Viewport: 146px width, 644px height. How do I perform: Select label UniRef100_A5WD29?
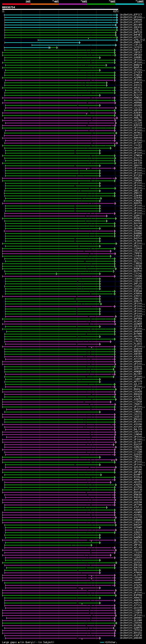point(131,98)
